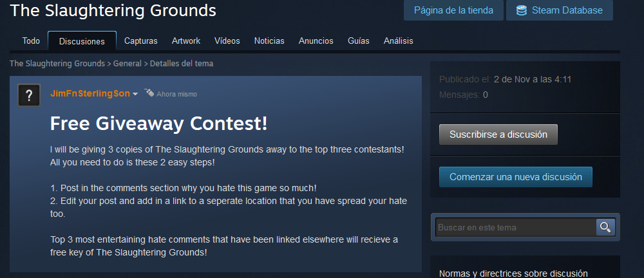
Task: Open the General breadcrumb link
Action: point(128,64)
